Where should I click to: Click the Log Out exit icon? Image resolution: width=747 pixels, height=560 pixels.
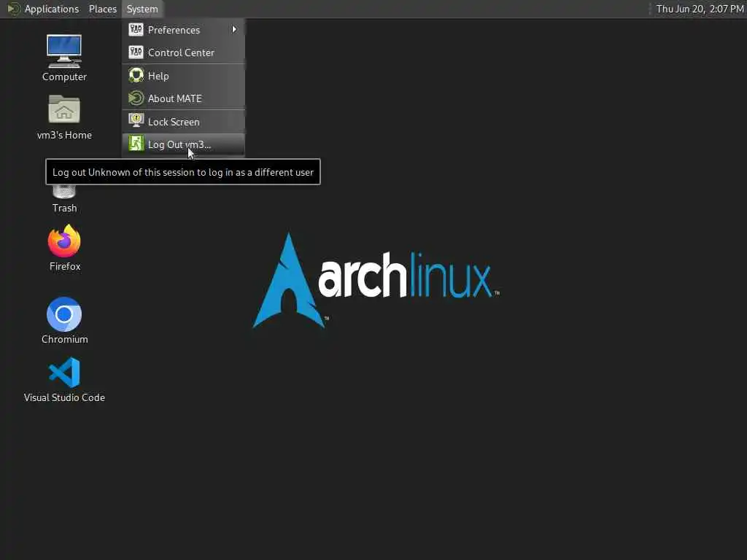pyautogui.click(x=136, y=144)
